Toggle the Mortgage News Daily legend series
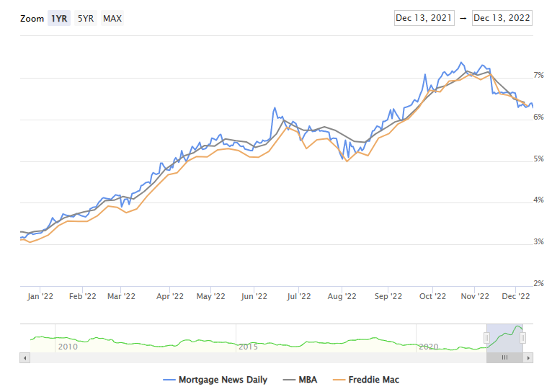 [215, 380]
